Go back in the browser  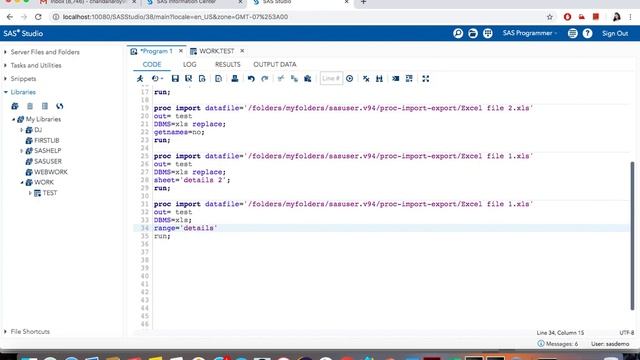(10, 17)
